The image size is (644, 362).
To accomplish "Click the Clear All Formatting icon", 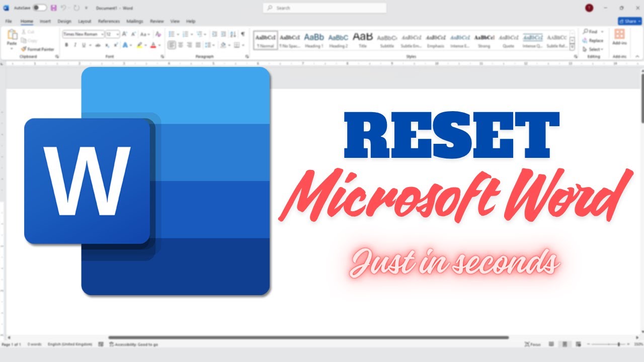I will pyautogui.click(x=158, y=34).
